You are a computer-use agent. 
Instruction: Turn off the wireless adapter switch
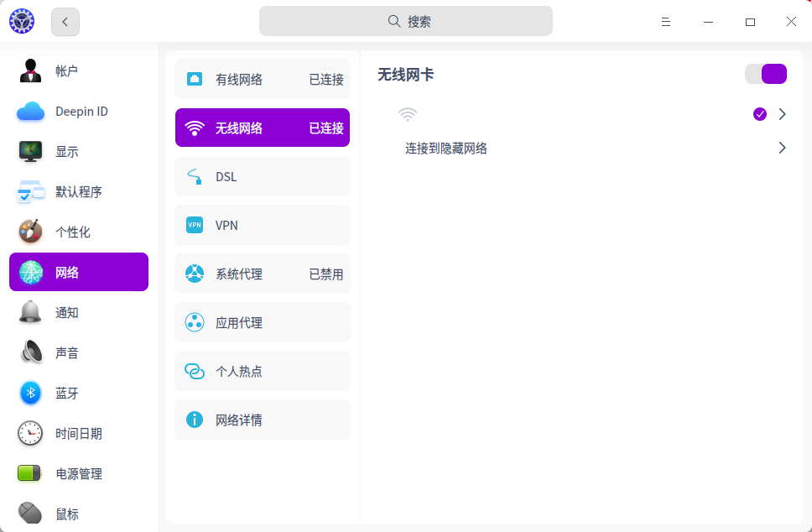point(765,74)
